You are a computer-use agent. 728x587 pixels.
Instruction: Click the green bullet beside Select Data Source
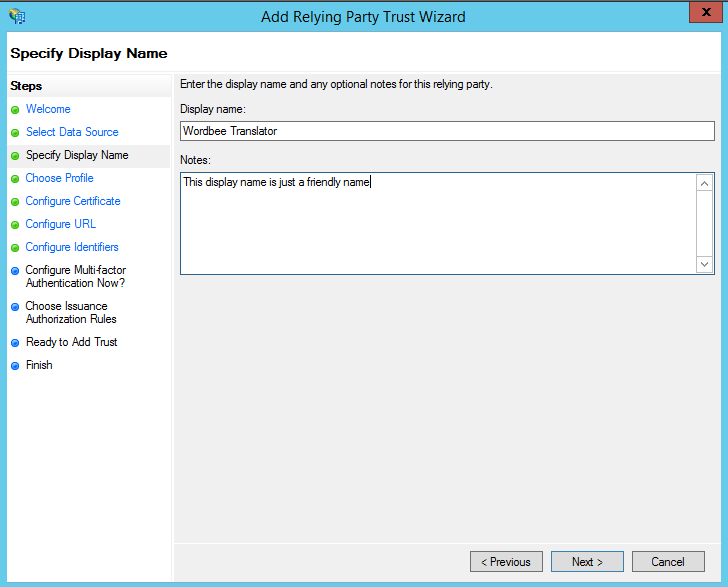coord(15,133)
